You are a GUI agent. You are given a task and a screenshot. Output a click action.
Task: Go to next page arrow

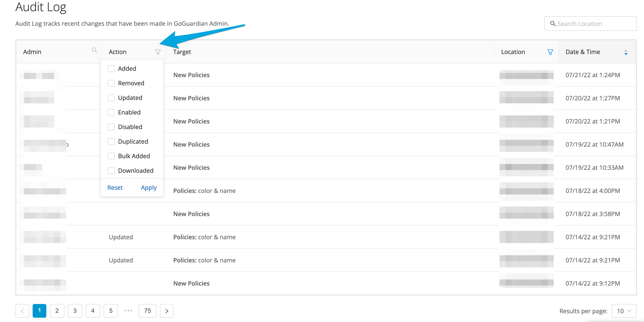167,311
